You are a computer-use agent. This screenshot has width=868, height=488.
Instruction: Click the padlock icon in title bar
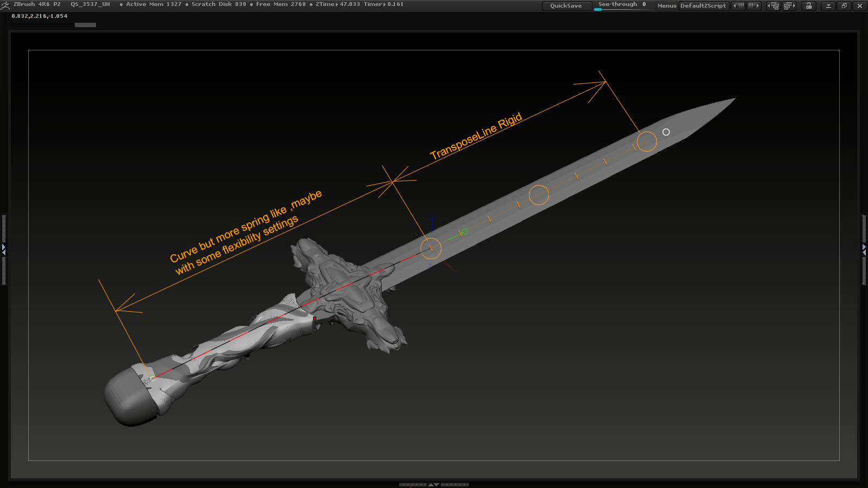pos(809,6)
